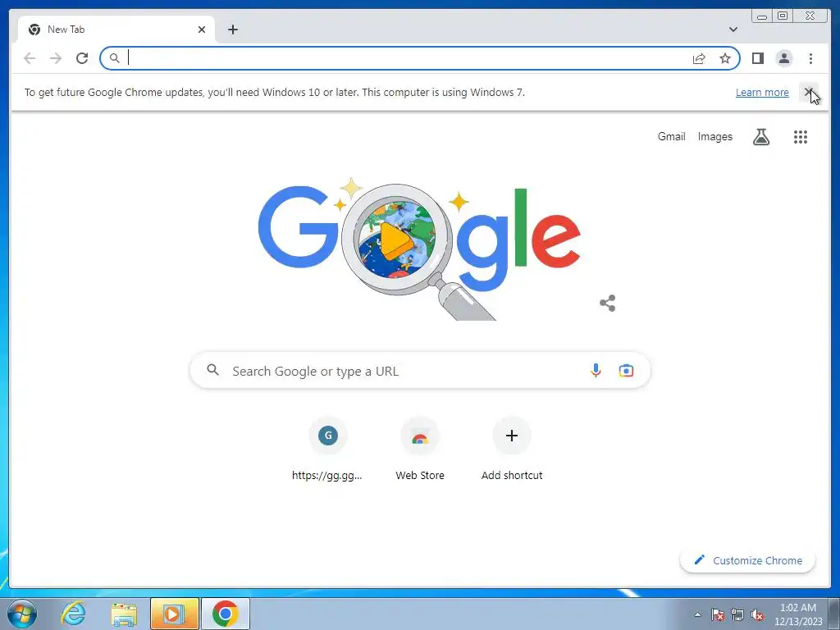This screenshot has height=630, width=840.
Task: Open Windows Media Player from taskbar
Action: (174, 614)
